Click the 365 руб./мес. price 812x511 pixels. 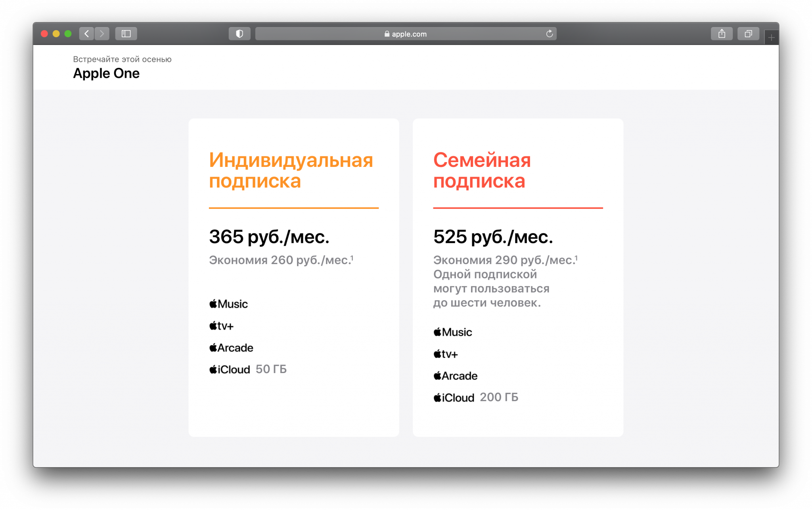269,237
